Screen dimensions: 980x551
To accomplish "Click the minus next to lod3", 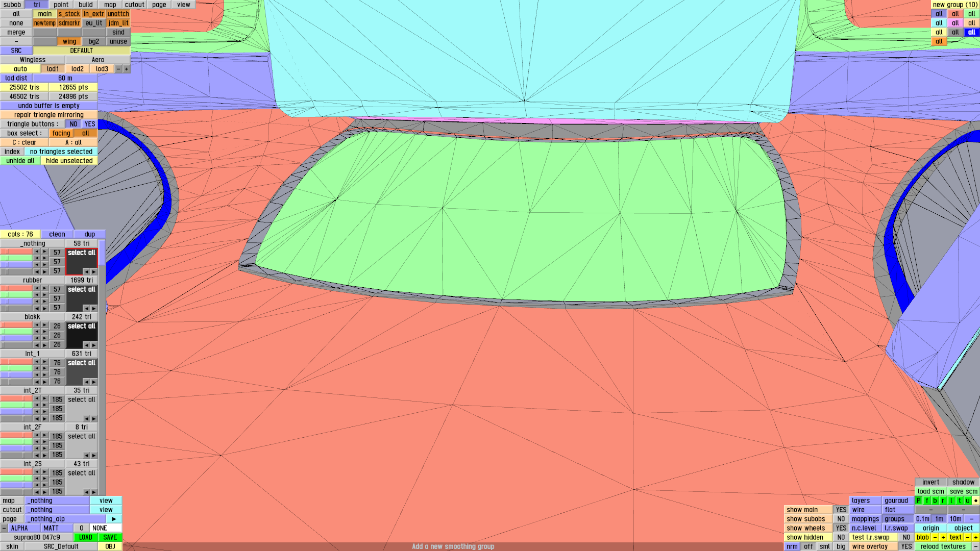I will coord(118,69).
